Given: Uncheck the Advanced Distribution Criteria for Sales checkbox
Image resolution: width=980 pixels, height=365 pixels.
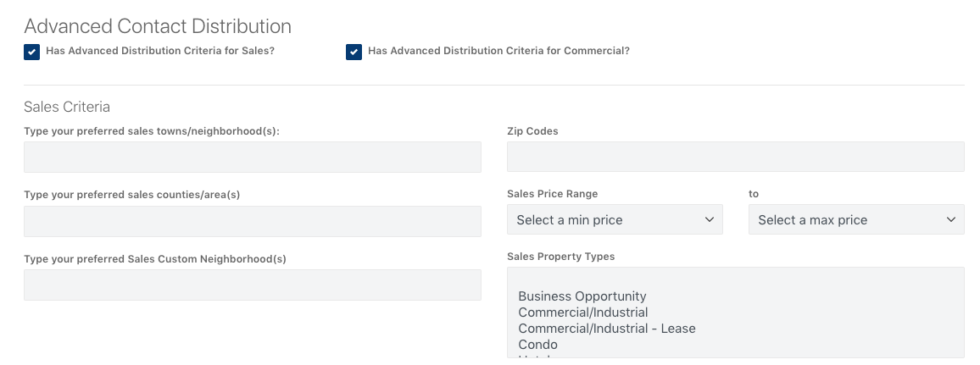Looking at the screenshot, I should point(31,53).
